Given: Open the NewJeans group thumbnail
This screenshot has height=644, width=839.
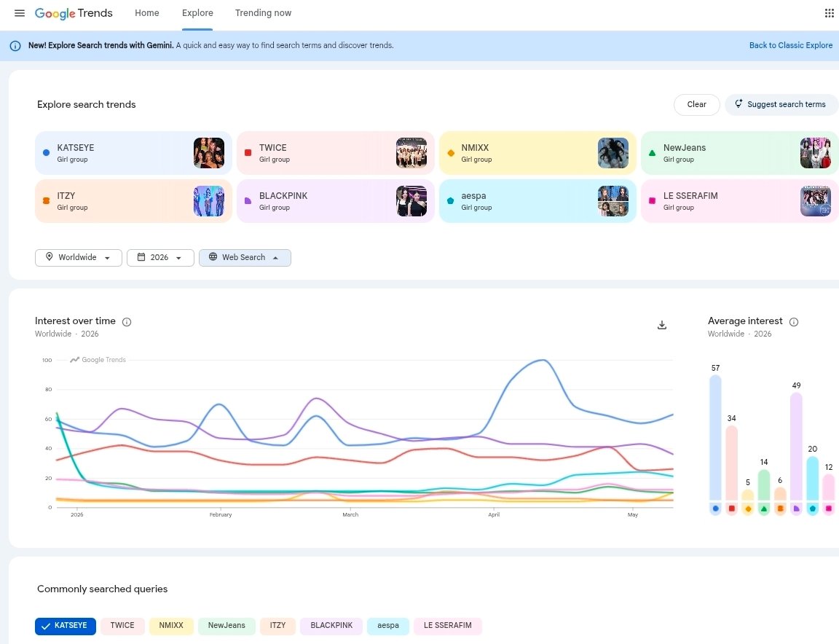Looking at the screenshot, I should point(816,153).
